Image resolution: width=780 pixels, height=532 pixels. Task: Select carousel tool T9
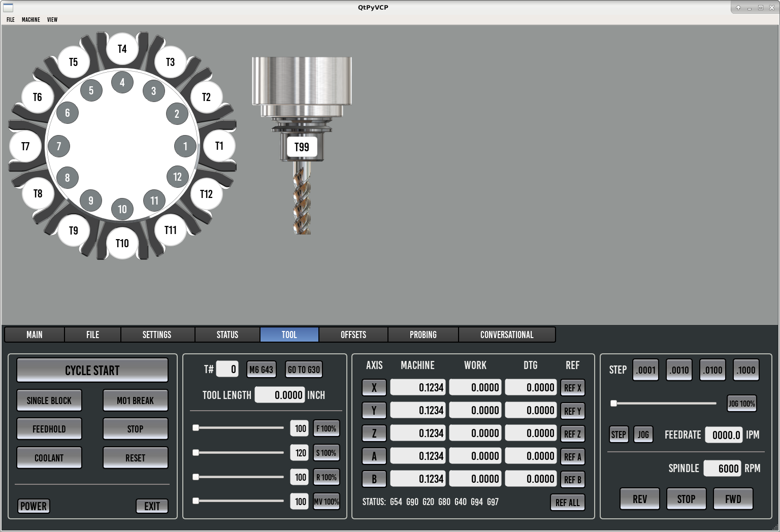(x=74, y=230)
